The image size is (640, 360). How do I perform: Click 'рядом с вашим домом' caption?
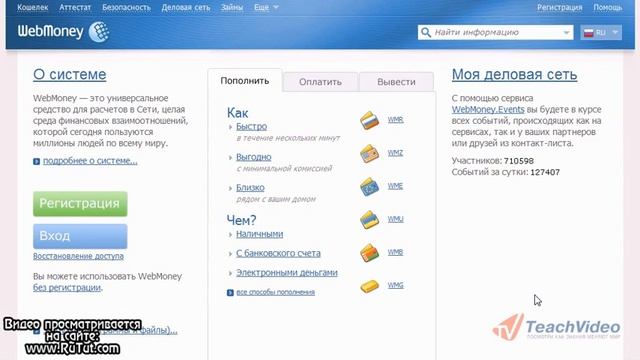276,199
